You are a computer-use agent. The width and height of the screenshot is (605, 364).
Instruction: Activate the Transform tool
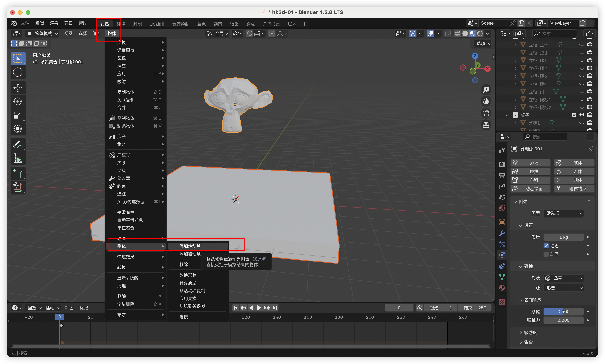18,129
